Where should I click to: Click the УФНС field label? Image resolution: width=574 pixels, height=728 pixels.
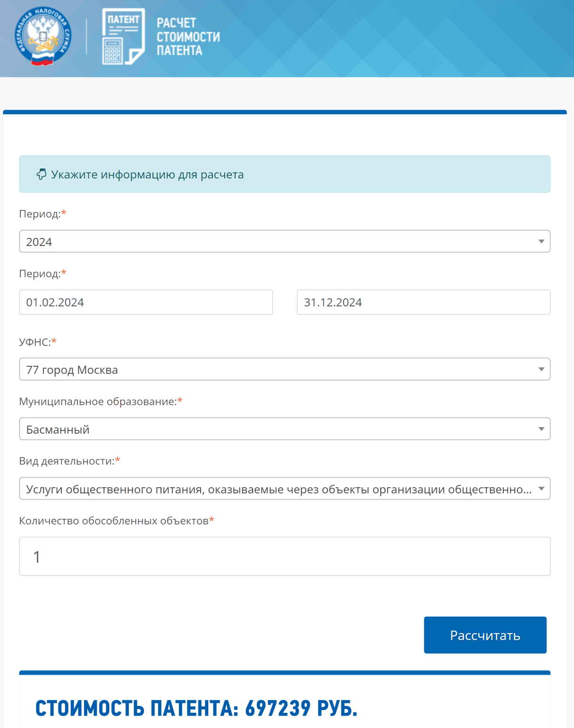coord(35,342)
